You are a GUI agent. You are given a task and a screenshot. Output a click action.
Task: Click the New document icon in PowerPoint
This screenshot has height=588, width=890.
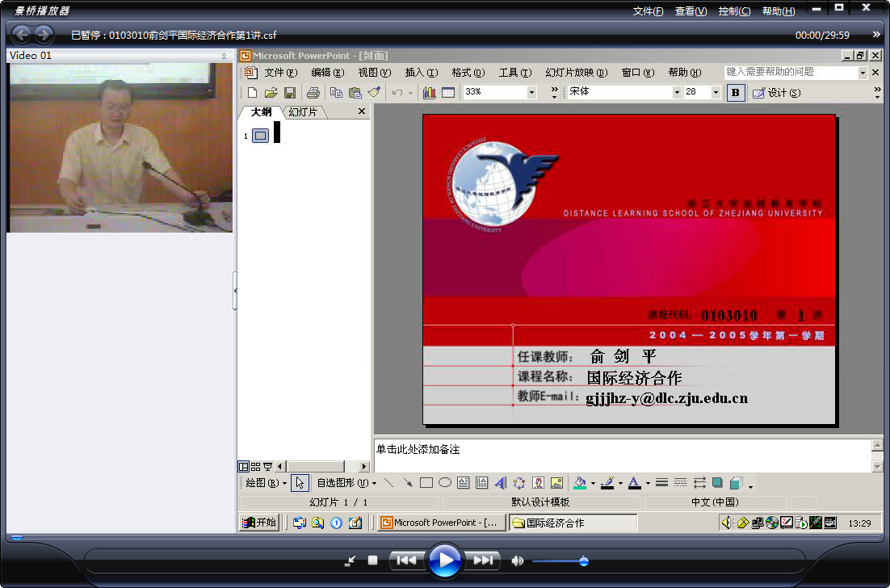click(x=252, y=92)
